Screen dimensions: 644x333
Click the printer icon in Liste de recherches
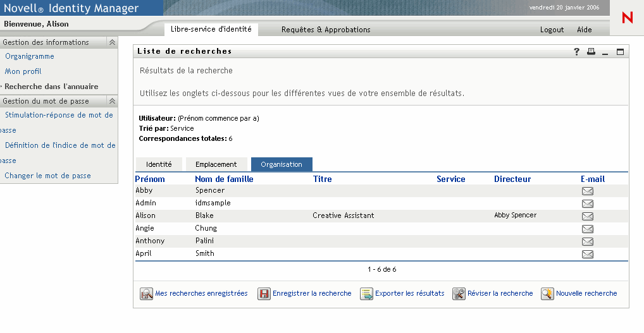[591, 51]
